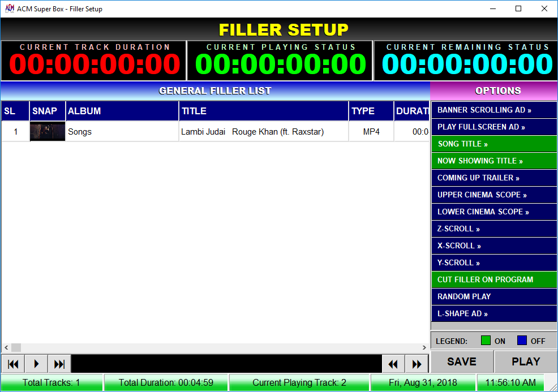Open Lower Cinema Scope option

[494, 212]
